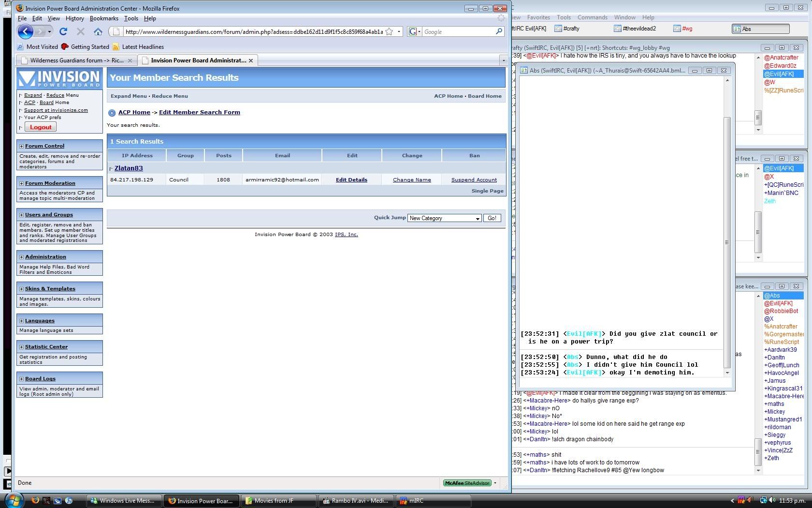Close the Wilderness Guardians forum tab
The height and width of the screenshot is (508, 812).
(130, 60)
